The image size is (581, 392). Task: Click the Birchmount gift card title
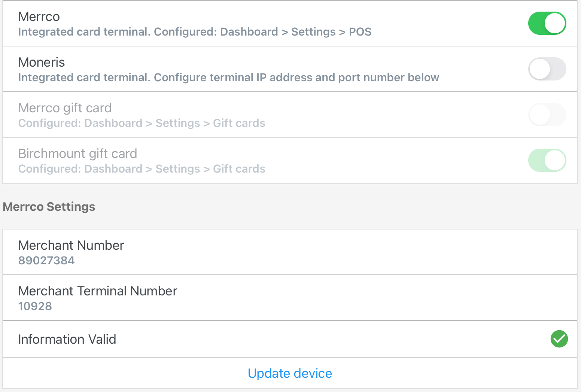(77, 154)
